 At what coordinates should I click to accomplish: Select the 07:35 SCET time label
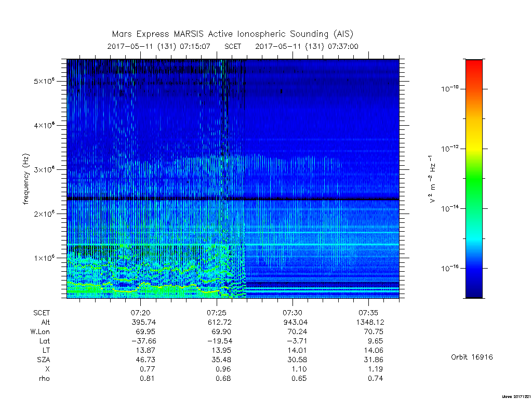pos(368,313)
